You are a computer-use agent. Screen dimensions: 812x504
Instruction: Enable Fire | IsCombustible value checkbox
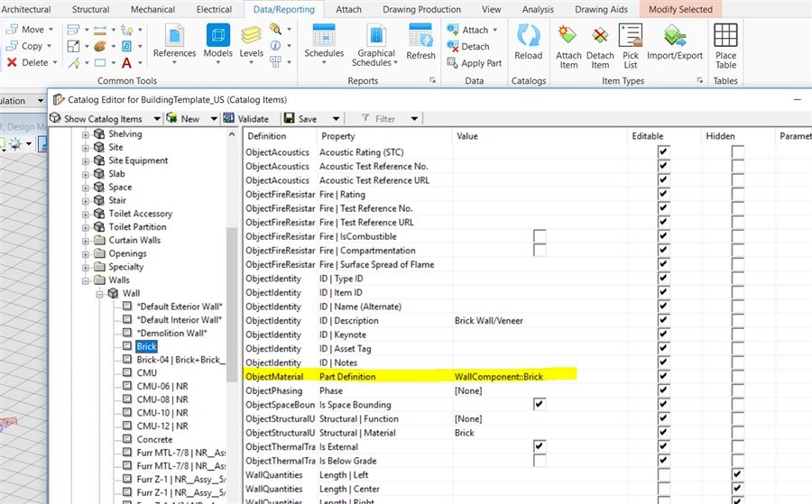pos(540,236)
